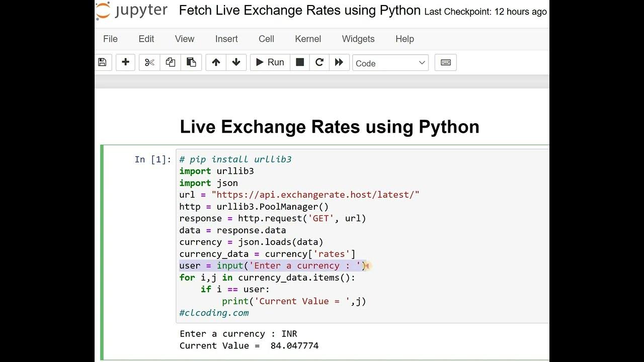Screen dimensions: 644x362
Task: Move selected cell up arrow
Action: click(x=216, y=62)
